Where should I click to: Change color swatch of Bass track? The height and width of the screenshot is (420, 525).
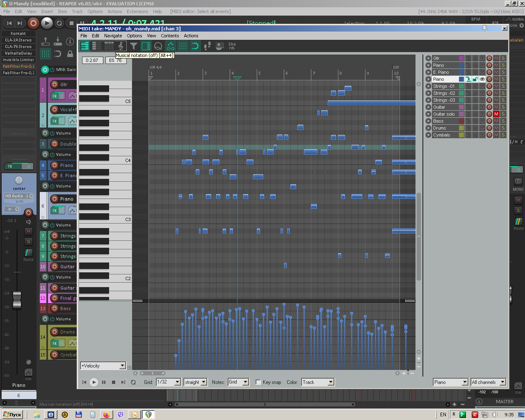click(461, 121)
